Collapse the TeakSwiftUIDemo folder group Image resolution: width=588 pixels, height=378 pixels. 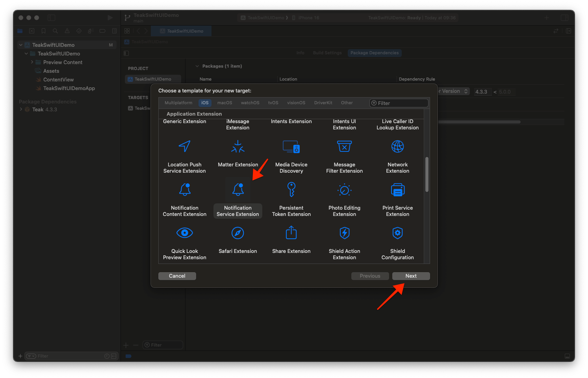pos(26,53)
